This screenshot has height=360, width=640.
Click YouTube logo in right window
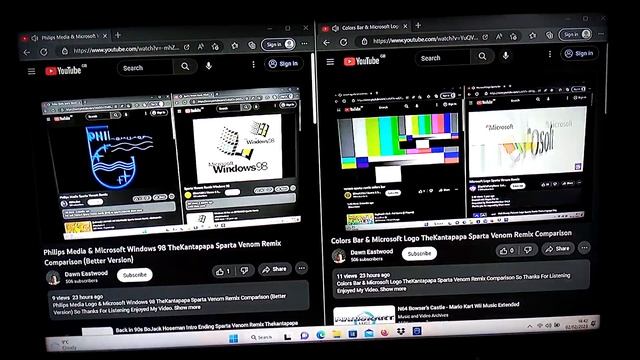(x=362, y=61)
